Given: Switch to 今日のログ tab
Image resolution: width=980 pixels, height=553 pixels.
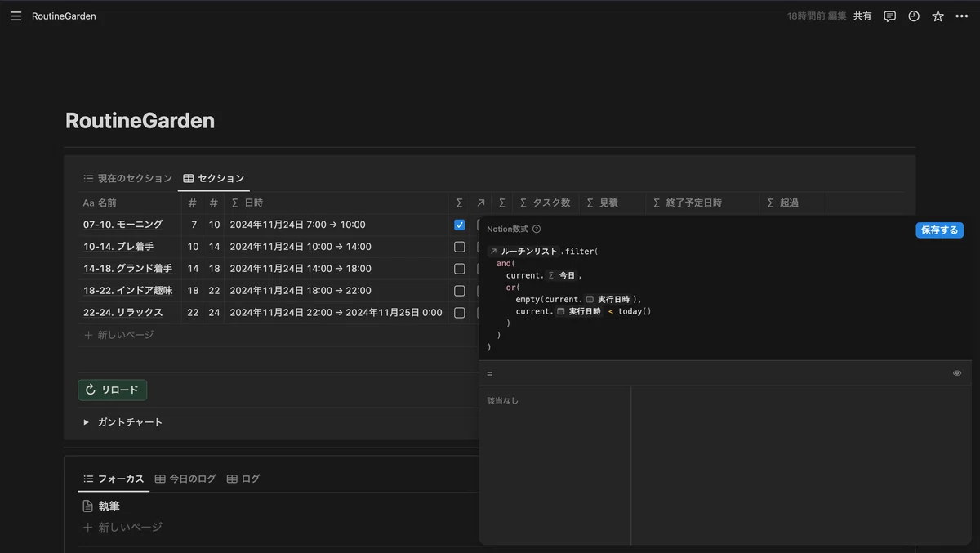Looking at the screenshot, I should [185, 479].
